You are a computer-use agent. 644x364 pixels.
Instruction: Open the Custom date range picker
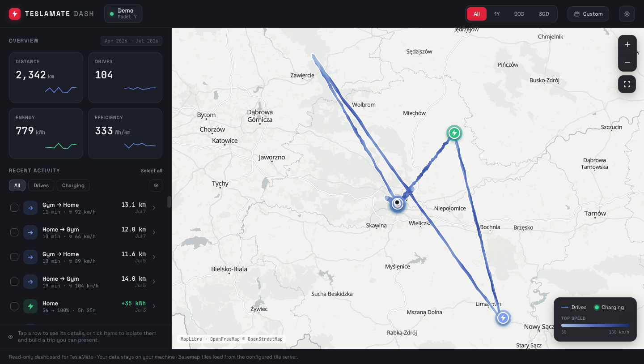click(x=588, y=14)
